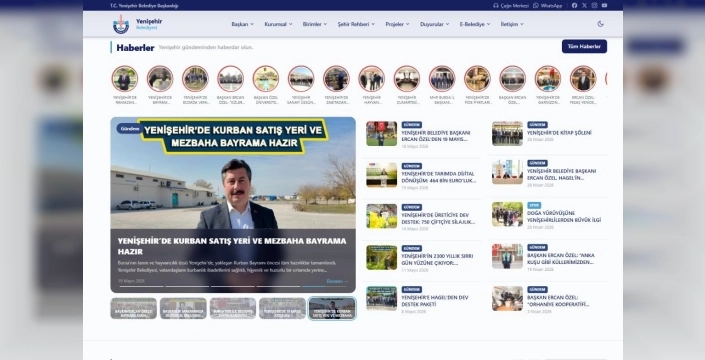Click thumbnail of 2300 Yıllık Sırrı news
705x360 pixels.
(381, 258)
